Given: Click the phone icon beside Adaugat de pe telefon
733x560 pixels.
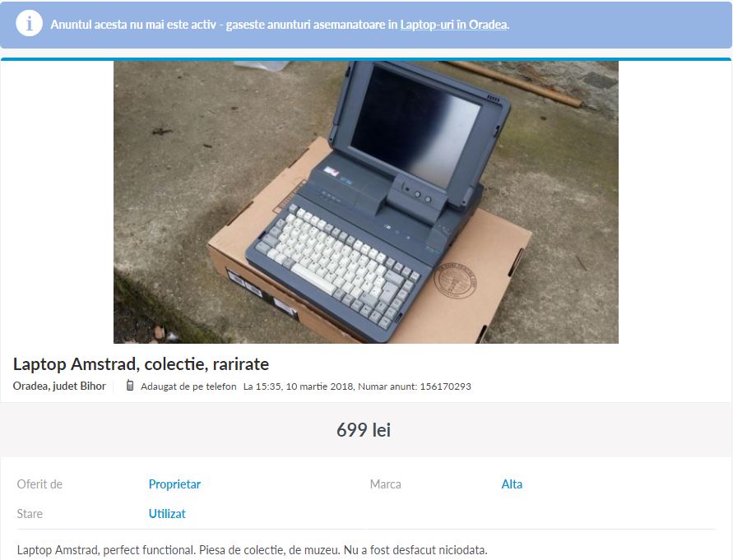Looking at the screenshot, I should [130, 386].
